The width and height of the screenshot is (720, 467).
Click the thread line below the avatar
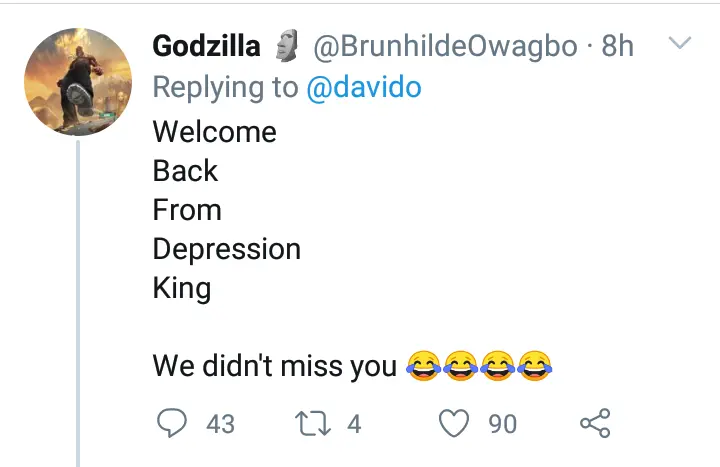[x=79, y=300]
